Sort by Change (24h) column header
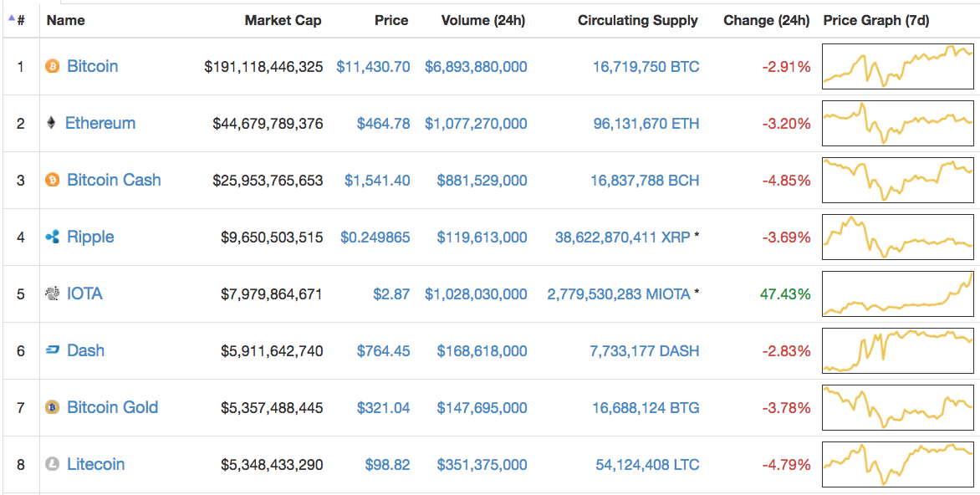Viewport: 980px width, 495px height. 766,20
